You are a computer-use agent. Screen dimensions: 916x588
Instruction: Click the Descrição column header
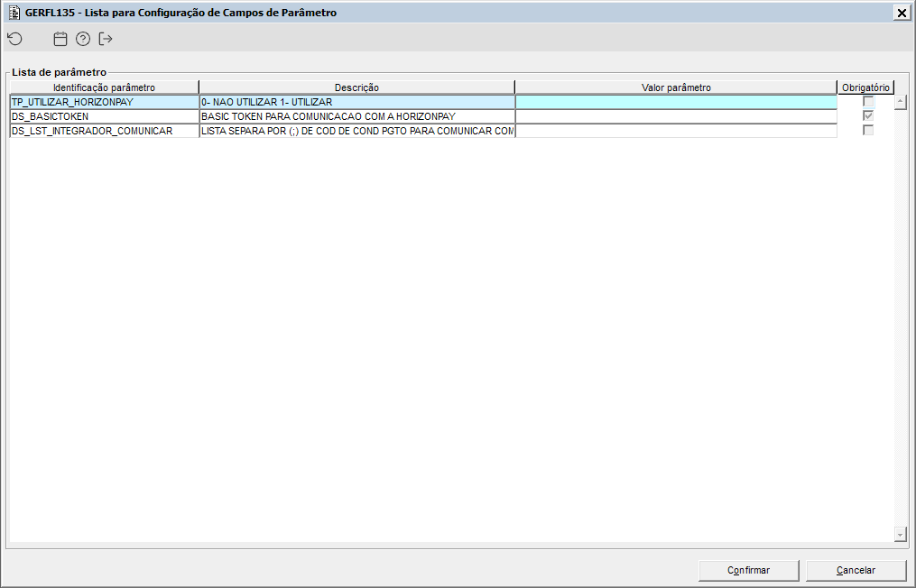tap(356, 87)
